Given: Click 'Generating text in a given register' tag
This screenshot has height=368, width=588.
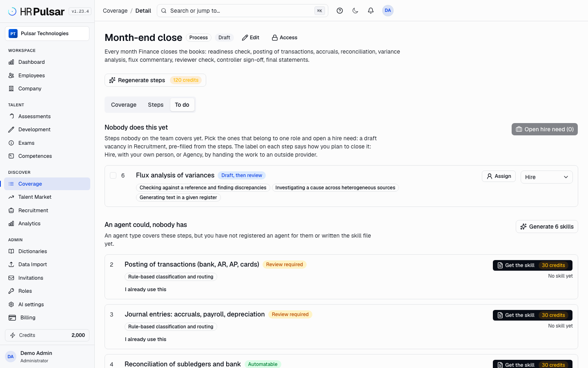Looking at the screenshot, I should pyautogui.click(x=178, y=197).
